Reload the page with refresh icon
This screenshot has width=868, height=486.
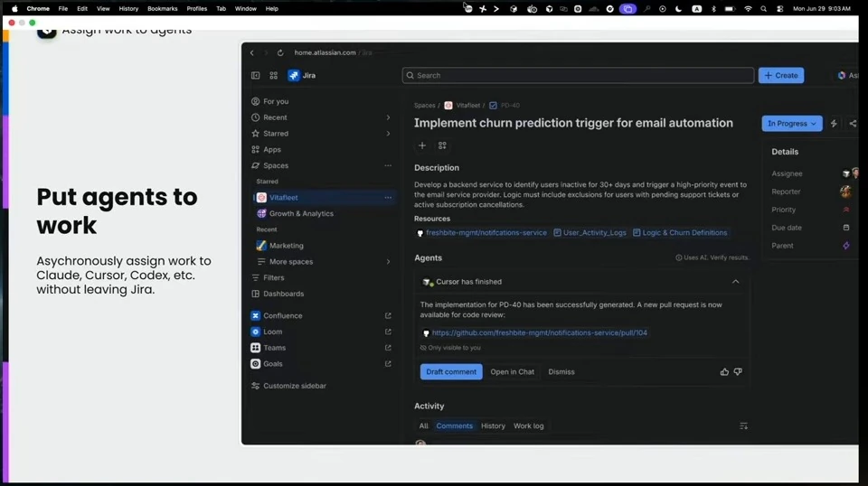[x=280, y=52]
